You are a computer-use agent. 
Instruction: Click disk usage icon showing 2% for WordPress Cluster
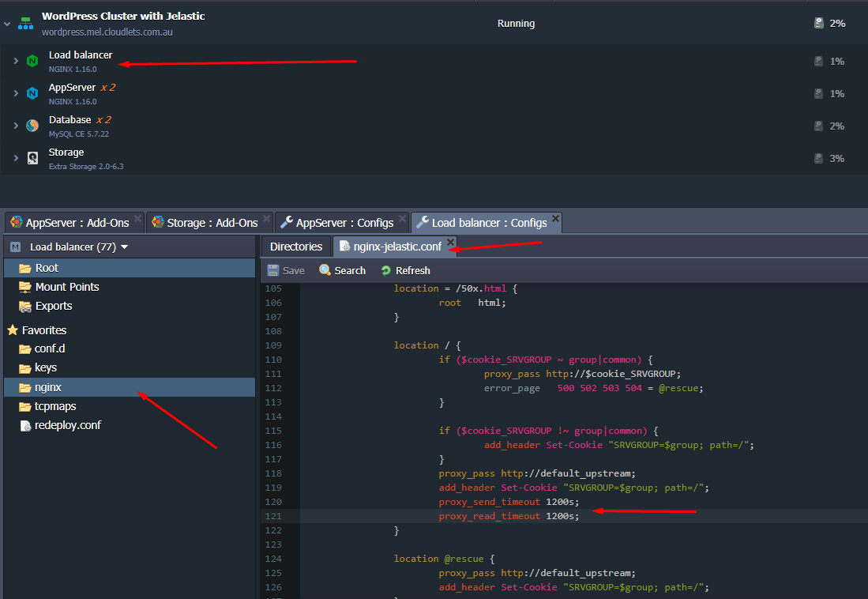[819, 23]
